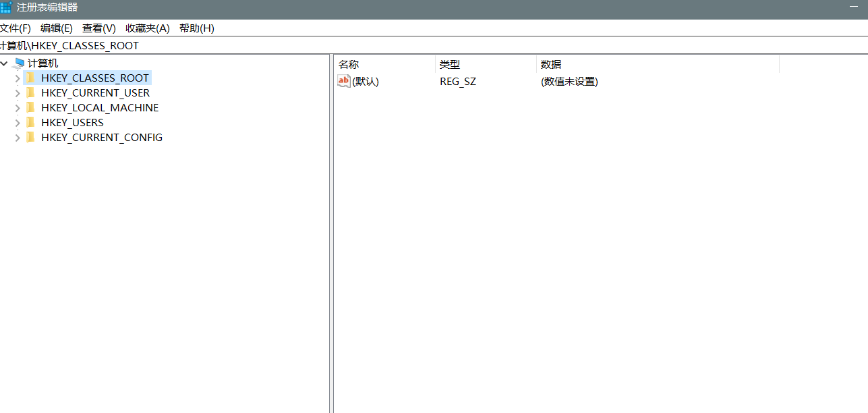Minimize the 注册表编辑器 window
This screenshot has height=413, width=868.
(x=852, y=7)
